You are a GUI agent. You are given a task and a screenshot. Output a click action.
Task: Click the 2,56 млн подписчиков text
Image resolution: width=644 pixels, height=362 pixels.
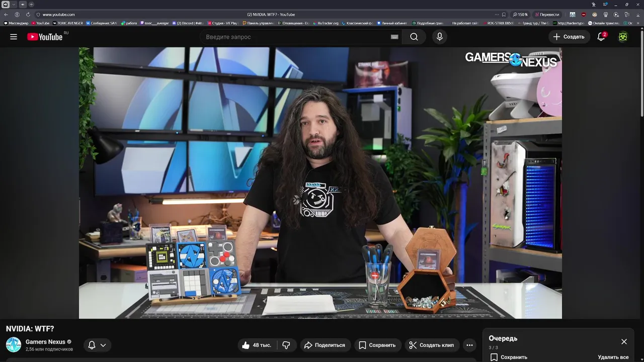(x=49, y=349)
